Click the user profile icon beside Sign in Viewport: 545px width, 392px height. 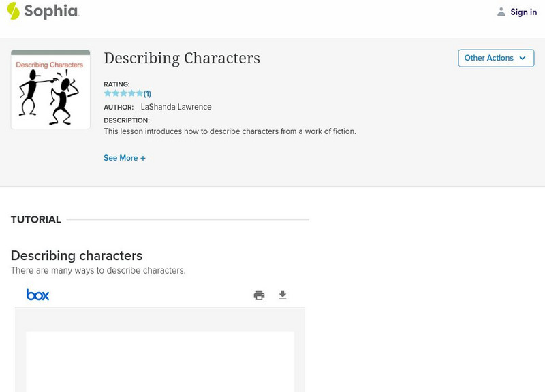click(x=501, y=12)
